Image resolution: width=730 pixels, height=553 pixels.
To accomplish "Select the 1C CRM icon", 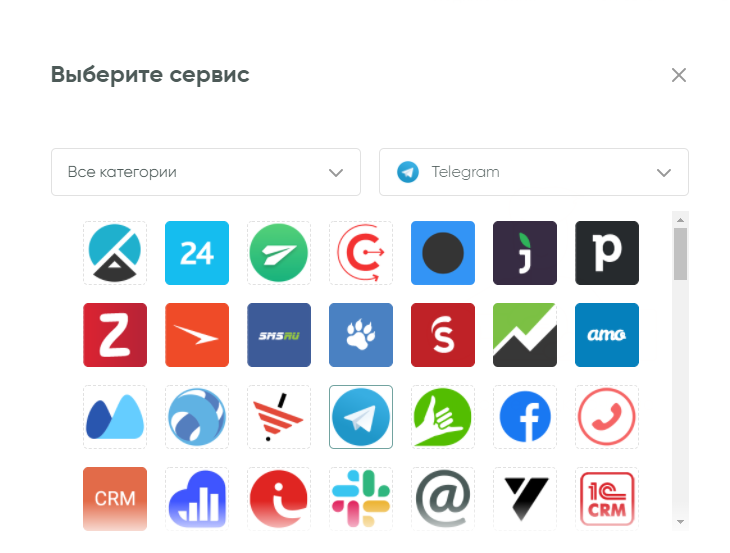I will [x=607, y=499].
